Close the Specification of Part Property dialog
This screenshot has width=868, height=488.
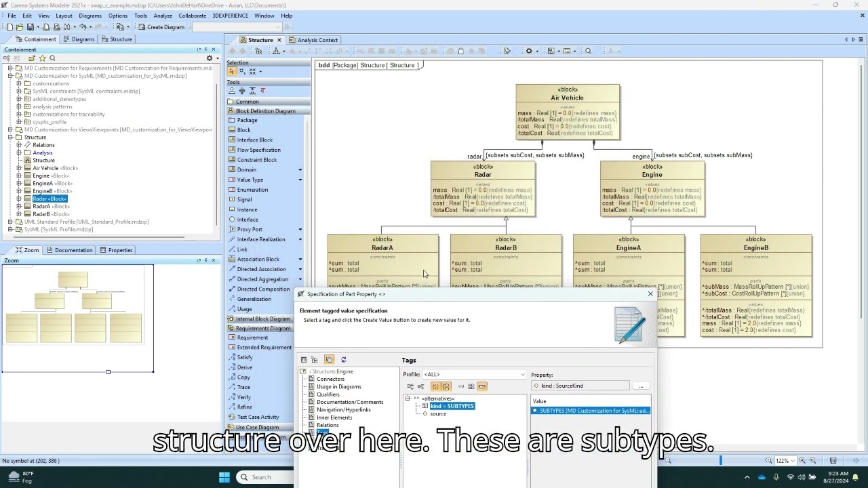coord(650,294)
